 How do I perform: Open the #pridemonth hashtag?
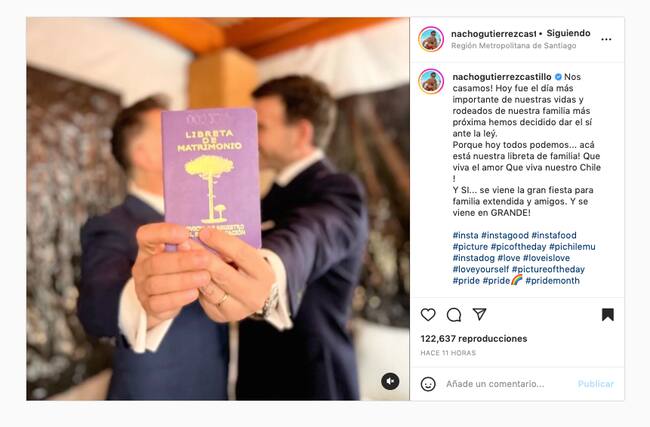pyautogui.click(x=553, y=281)
